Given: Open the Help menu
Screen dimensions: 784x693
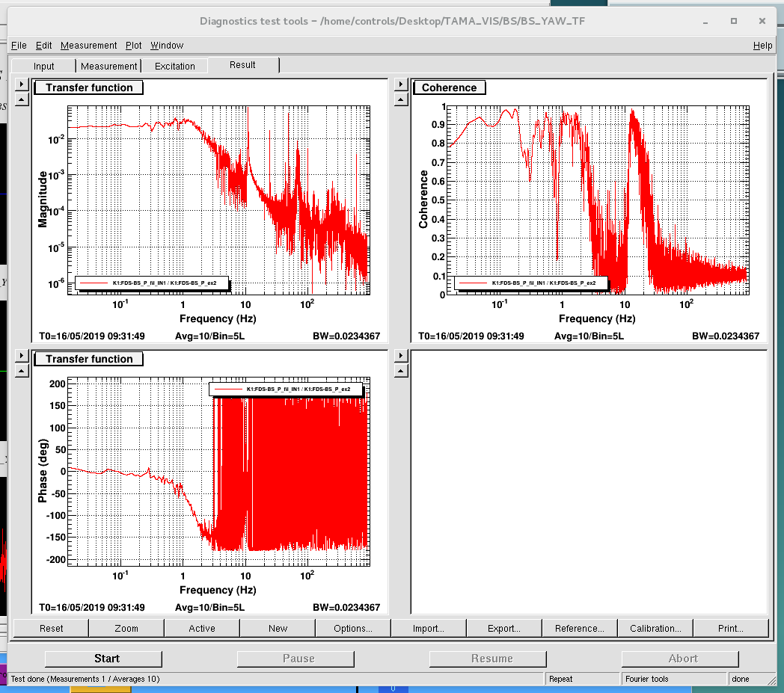Looking at the screenshot, I should click(762, 46).
